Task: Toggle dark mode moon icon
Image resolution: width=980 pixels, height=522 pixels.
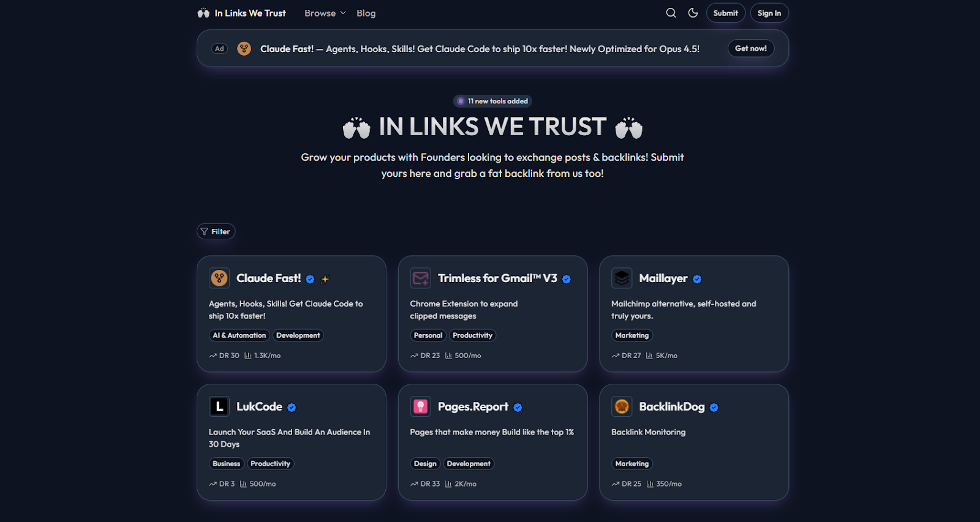Action: [x=693, y=13]
